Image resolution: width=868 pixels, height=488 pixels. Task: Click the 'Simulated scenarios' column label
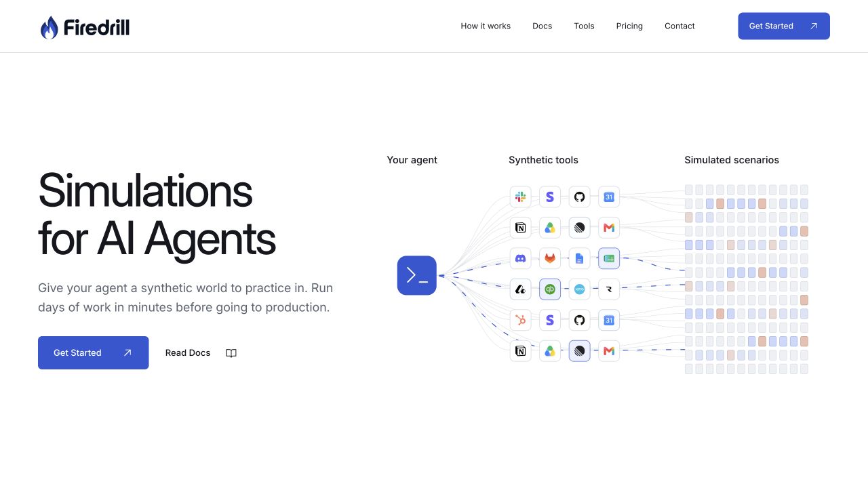point(732,160)
